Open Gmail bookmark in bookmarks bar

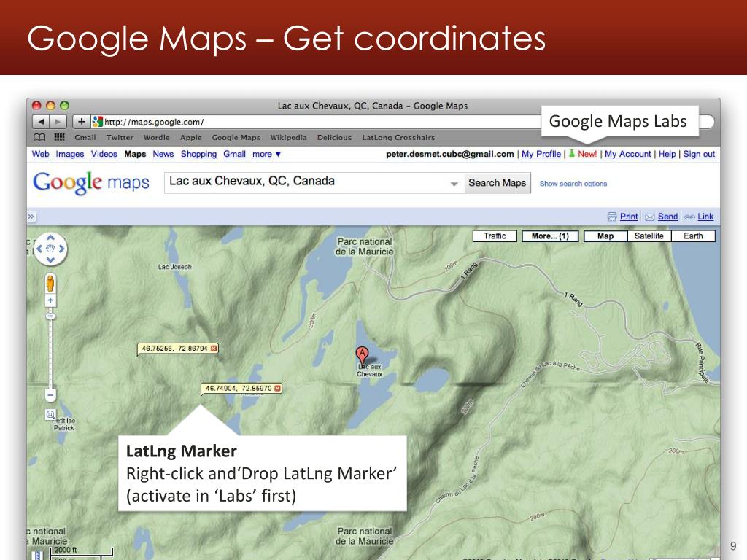[x=85, y=137]
